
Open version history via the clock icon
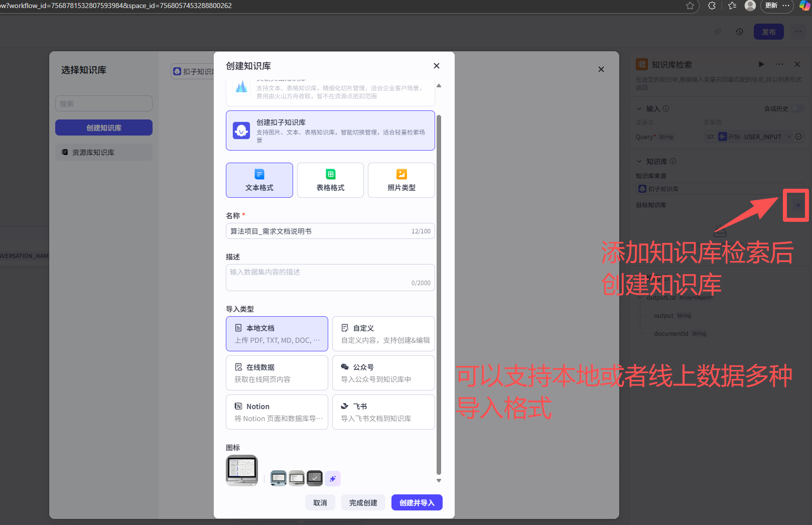click(x=739, y=31)
